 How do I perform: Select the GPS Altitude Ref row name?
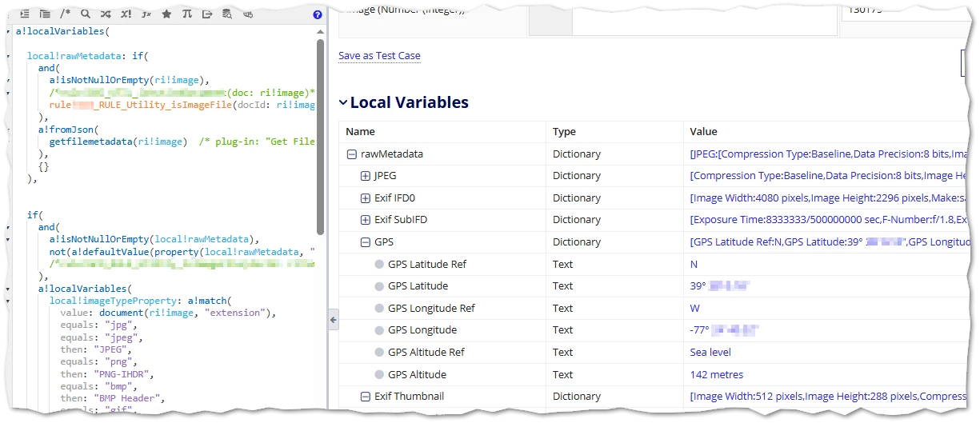pyautogui.click(x=426, y=352)
